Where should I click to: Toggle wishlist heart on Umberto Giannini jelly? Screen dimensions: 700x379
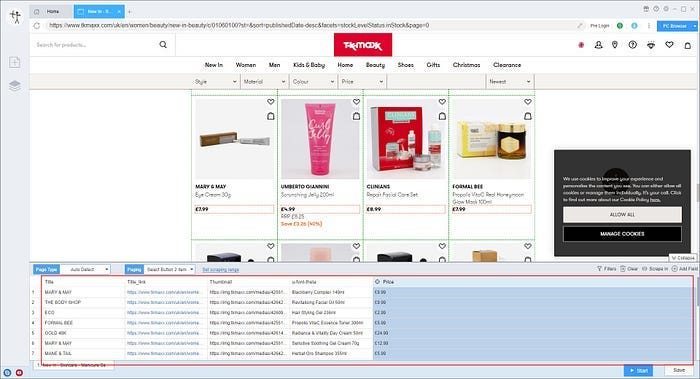click(356, 102)
